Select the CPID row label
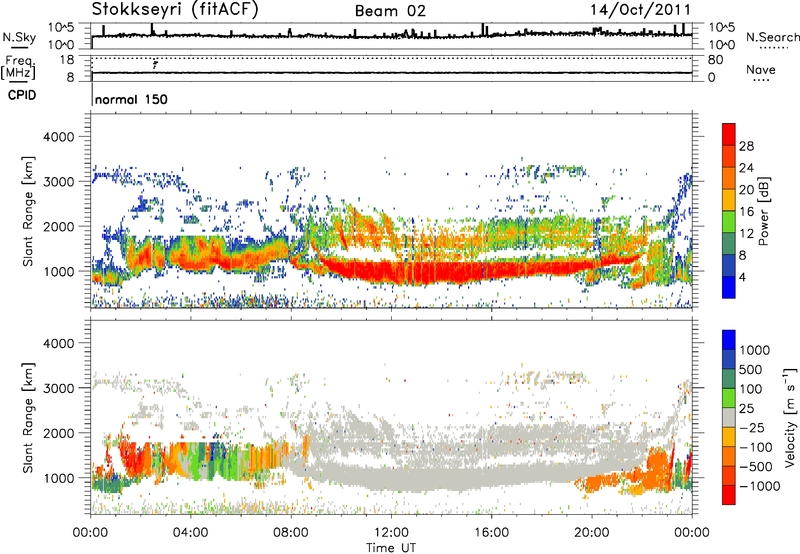This screenshot has width=800, height=554. click(22, 95)
